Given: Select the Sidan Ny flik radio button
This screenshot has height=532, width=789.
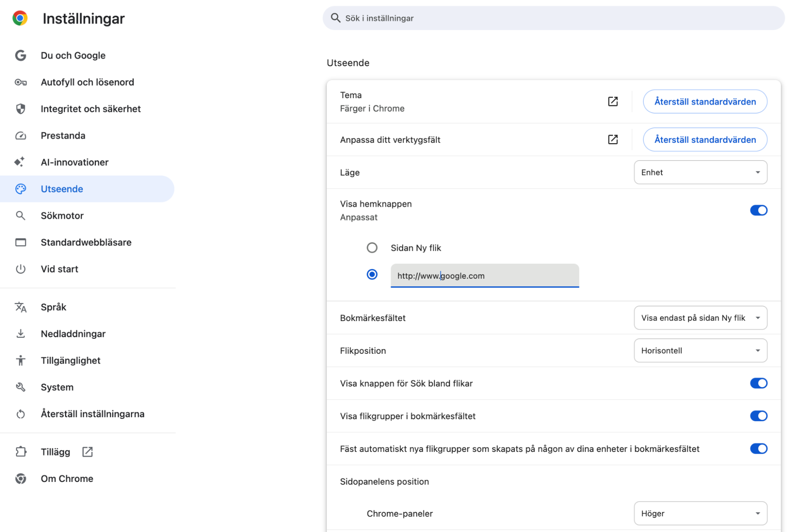Looking at the screenshot, I should tap(372, 248).
